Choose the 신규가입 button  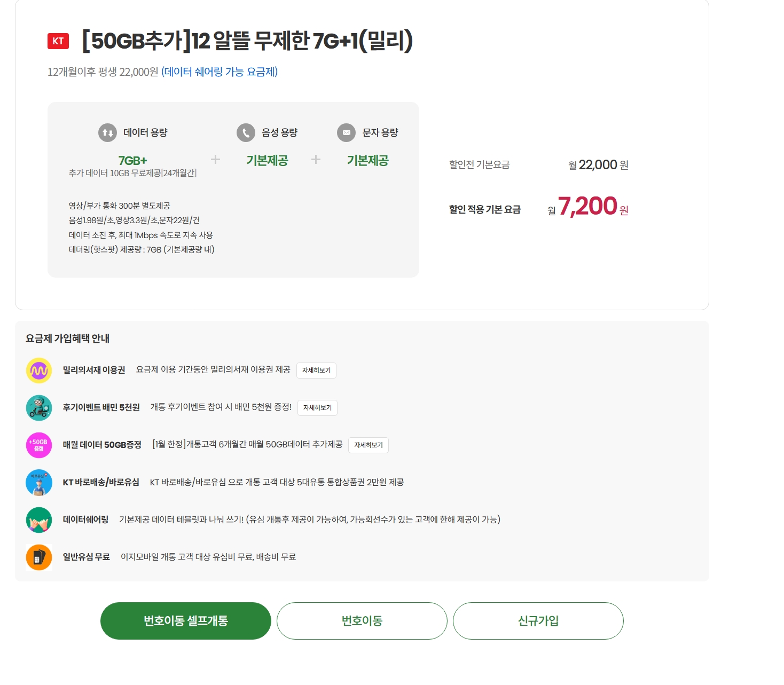[x=538, y=621]
